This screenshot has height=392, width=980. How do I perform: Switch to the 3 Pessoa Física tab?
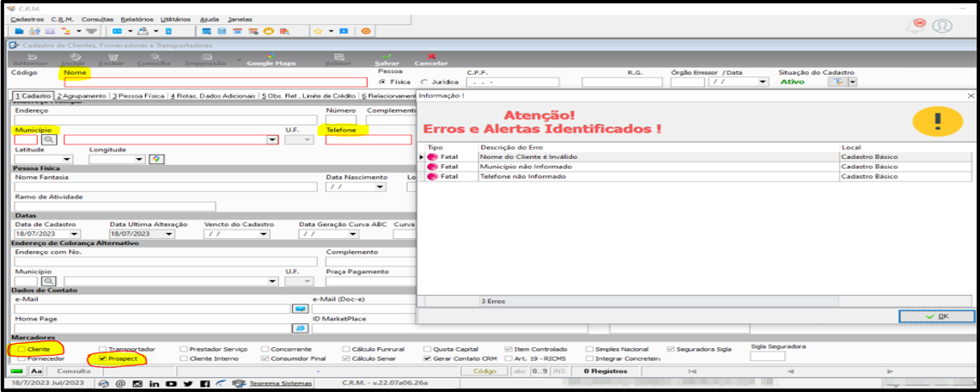(139, 96)
